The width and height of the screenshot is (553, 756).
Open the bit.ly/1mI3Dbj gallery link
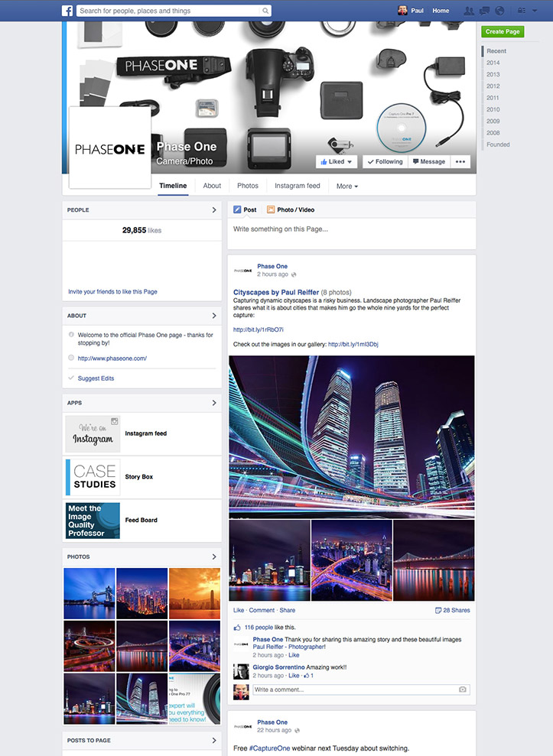(353, 344)
